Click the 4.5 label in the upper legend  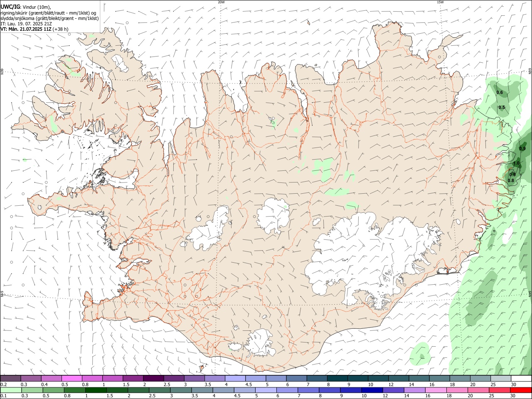pyautogui.click(x=249, y=384)
